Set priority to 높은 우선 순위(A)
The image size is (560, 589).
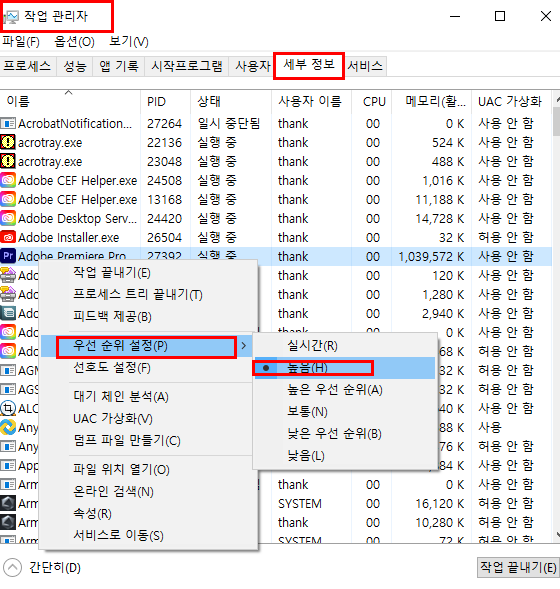tap(345, 390)
